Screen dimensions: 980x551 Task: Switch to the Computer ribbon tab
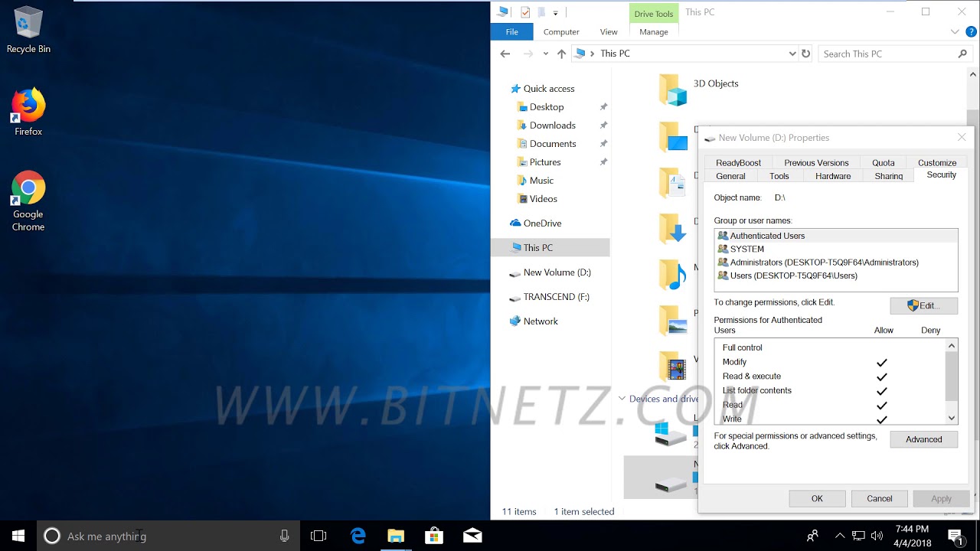(x=561, y=32)
